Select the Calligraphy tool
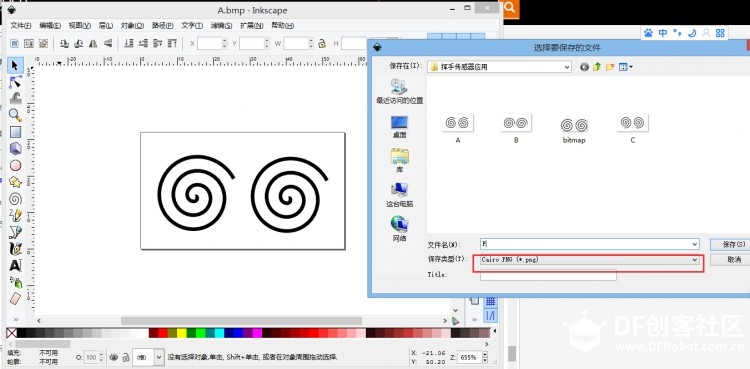The width and height of the screenshot is (750, 369). click(x=15, y=248)
